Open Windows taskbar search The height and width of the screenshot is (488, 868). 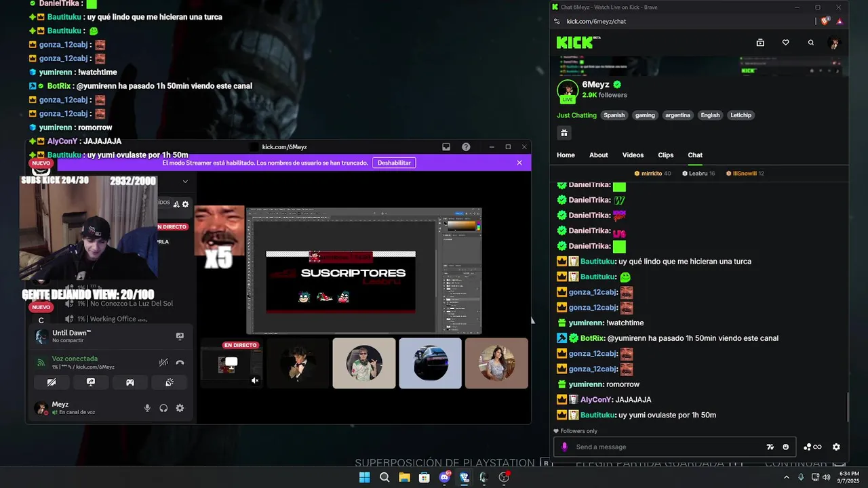384,477
